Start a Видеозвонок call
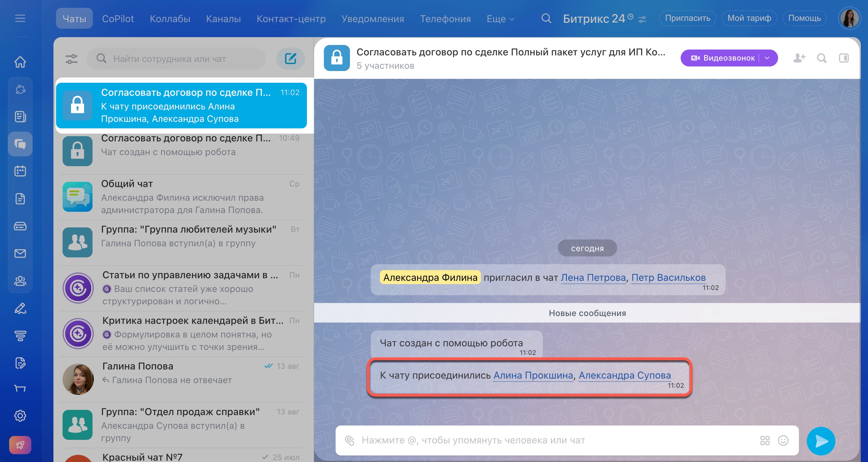Image resolution: width=868 pixels, height=462 pixels. tap(723, 58)
